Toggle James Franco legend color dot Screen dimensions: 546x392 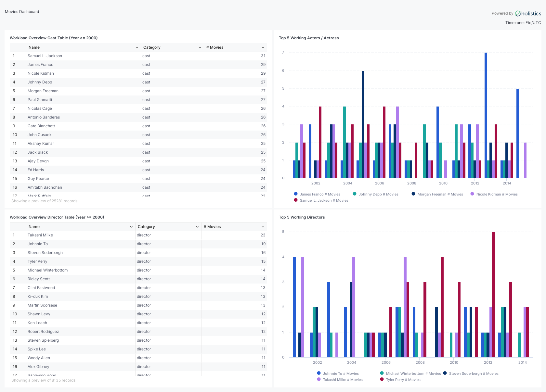tap(296, 194)
